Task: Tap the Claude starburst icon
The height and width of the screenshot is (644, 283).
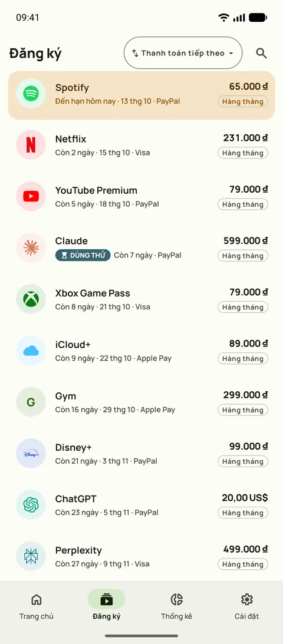Action: [x=31, y=247]
